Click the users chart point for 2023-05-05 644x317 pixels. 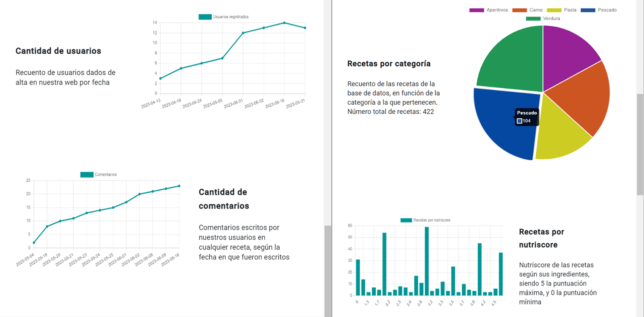coord(222,58)
